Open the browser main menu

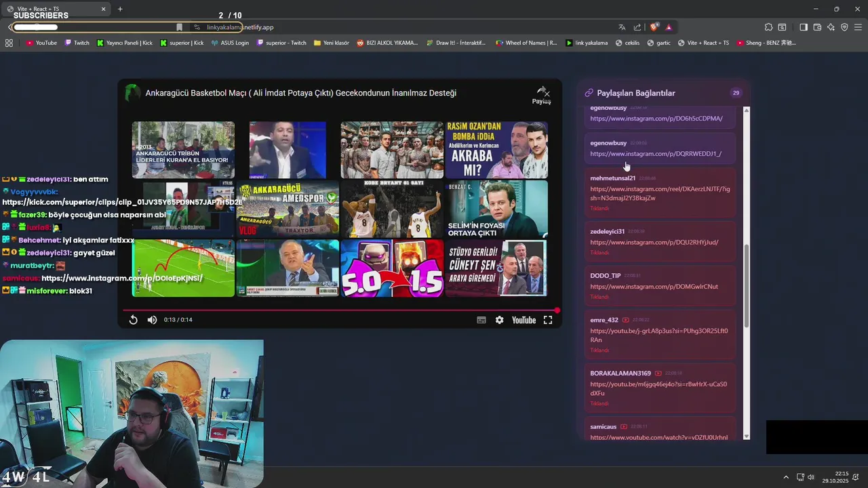(859, 27)
